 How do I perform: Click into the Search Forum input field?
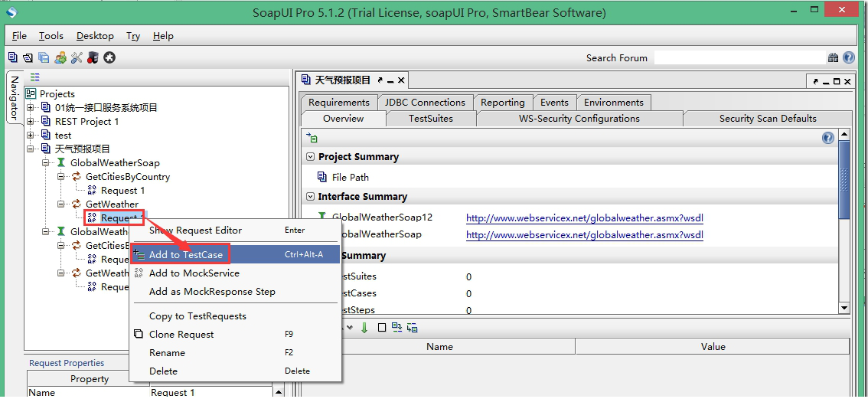coord(739,57)
